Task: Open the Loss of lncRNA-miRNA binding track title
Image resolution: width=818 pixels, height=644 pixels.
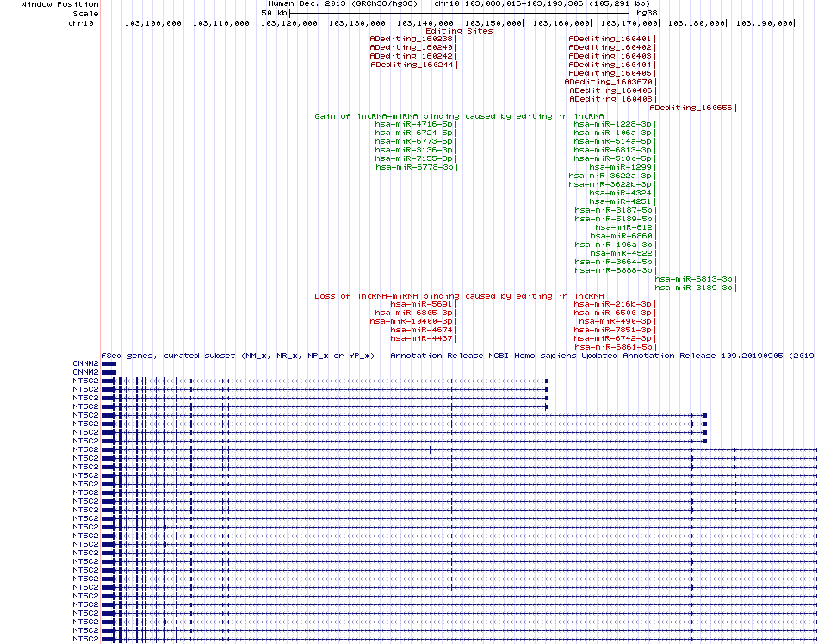Action: [x=459, y=296]
